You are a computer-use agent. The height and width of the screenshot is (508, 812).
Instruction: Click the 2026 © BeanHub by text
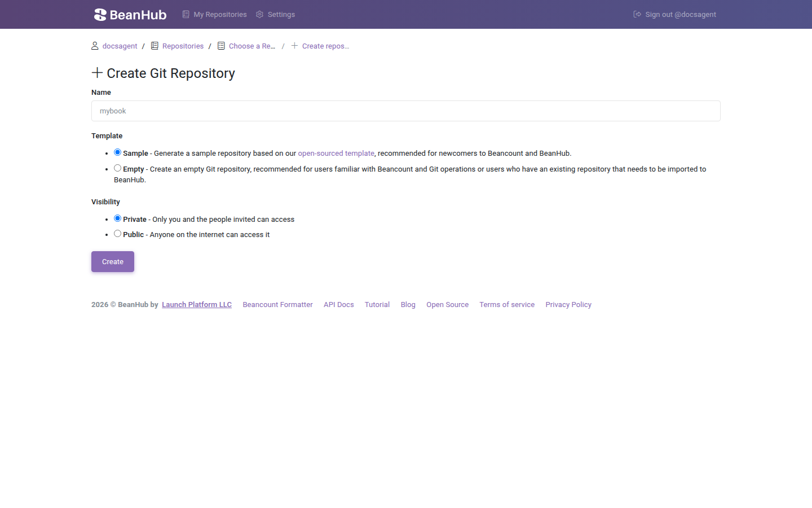[125, 305]
